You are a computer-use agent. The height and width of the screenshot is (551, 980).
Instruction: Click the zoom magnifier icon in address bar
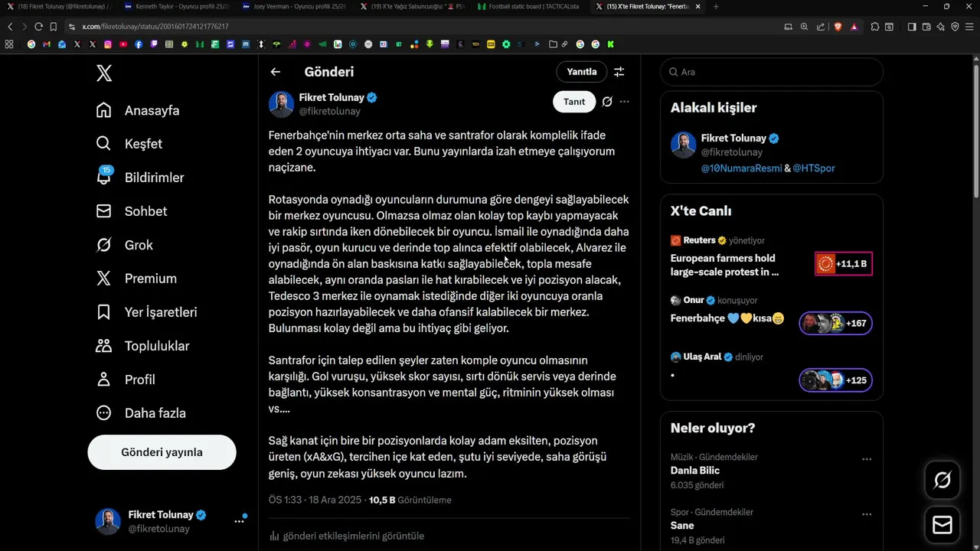804,27
